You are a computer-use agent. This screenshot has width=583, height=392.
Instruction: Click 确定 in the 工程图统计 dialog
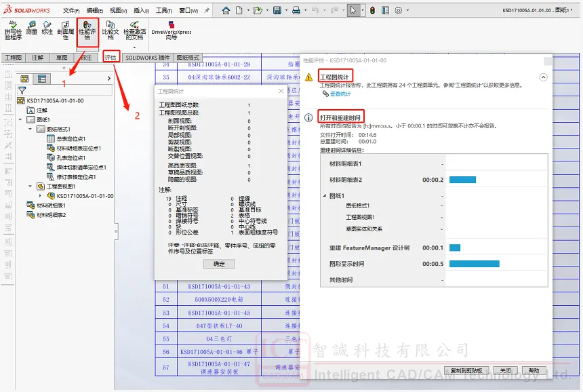(x=219, y=264)
